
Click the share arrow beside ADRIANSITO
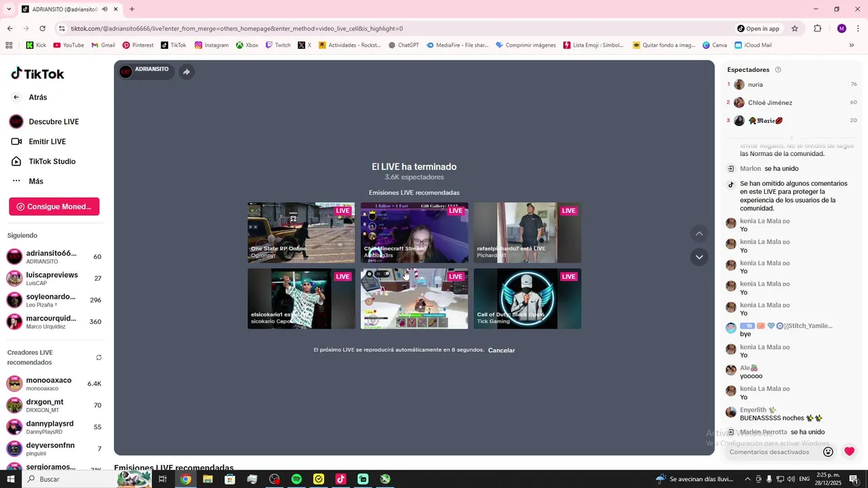[186, 72]
